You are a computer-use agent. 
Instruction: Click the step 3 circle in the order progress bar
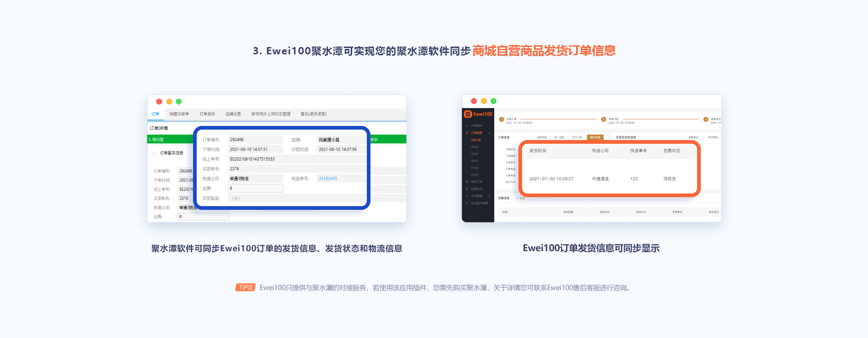tap(706, 120)
